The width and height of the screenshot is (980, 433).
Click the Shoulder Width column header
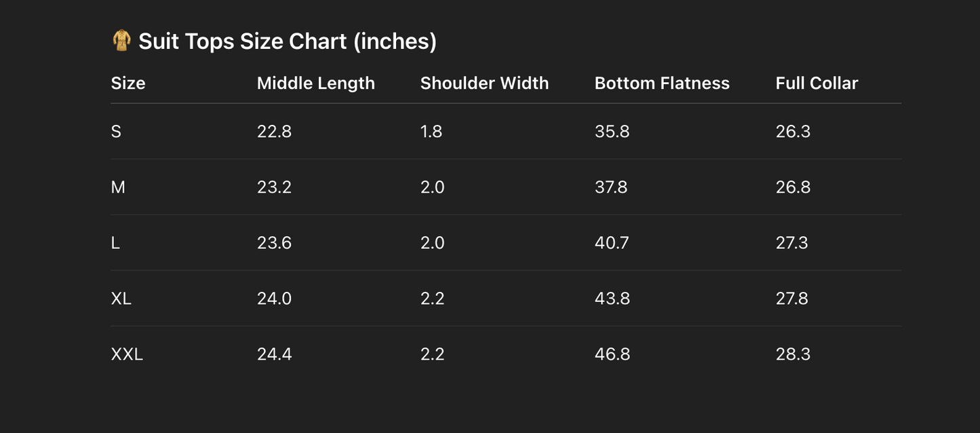pos(484,83)
